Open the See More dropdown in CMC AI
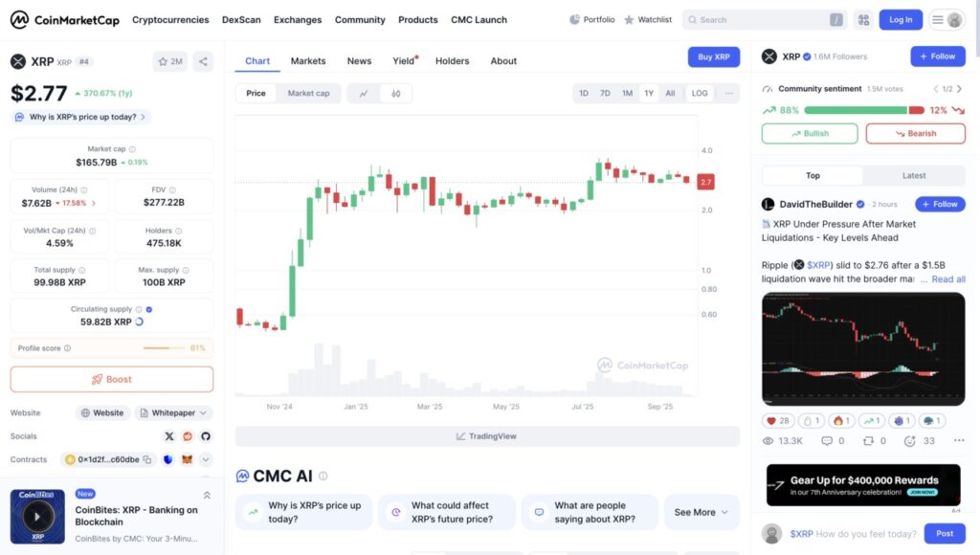This screenshot has width=980, height=555. (702, 512)
